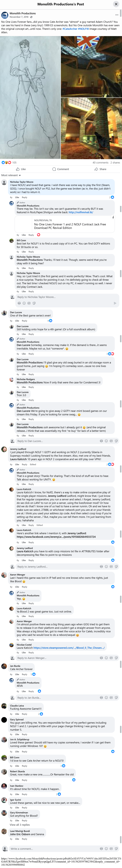Open the post options three-dot menu

click(x=117, y=15)
